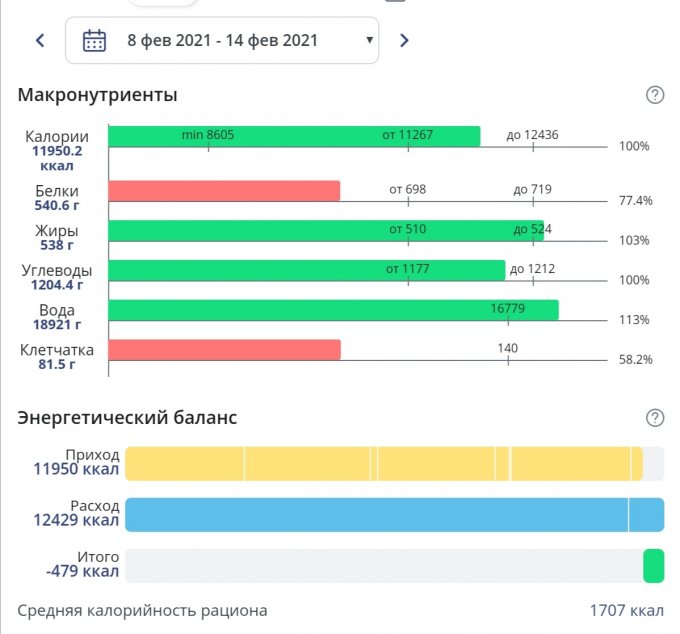Image resolution: width=680 pixels, height=634 pixels.
Task: Expand the date range dropdown arrow
Action: tap(369, 41)
